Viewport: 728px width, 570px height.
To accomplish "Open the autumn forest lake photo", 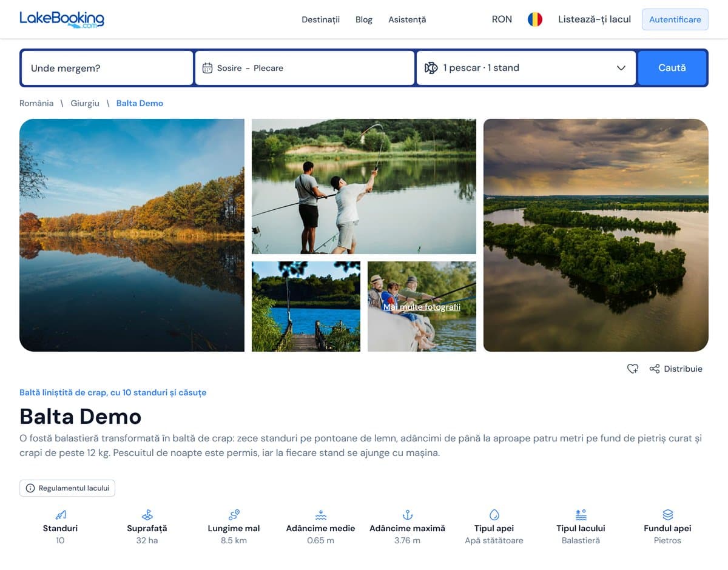I will [132, 235].
